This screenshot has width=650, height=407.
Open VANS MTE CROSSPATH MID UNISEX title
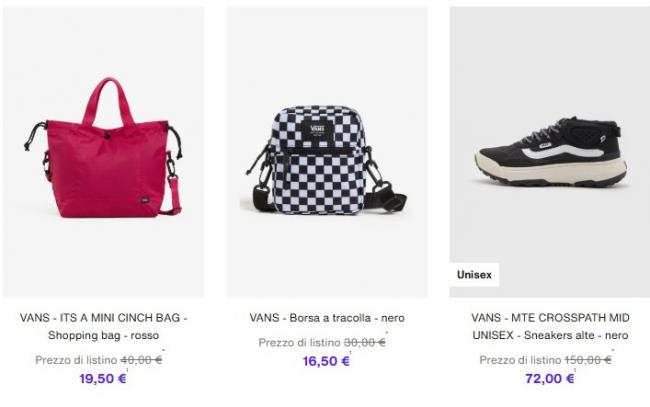coord(550,326)
